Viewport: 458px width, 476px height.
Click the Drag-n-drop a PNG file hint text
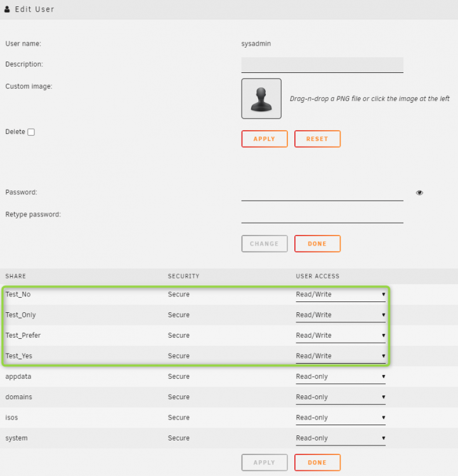click(x=370, y=98)
